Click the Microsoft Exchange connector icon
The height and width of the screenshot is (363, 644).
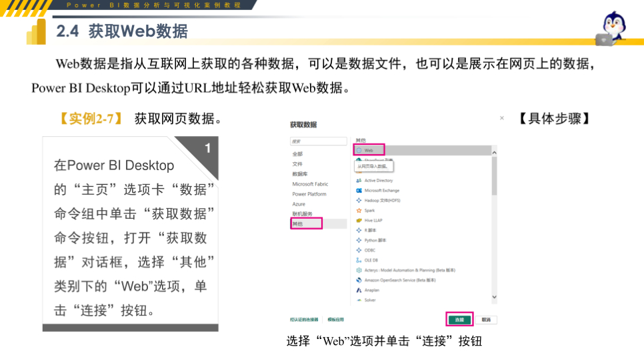tap(359, 190)
